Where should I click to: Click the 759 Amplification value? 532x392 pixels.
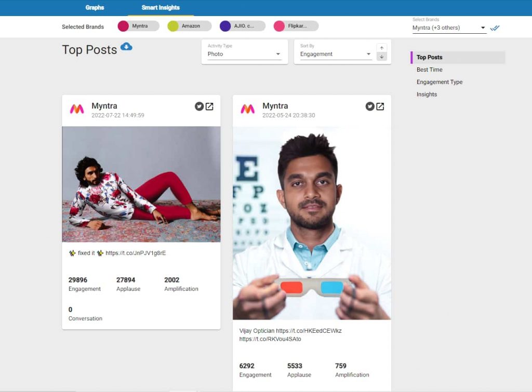(x=341, y=366)
